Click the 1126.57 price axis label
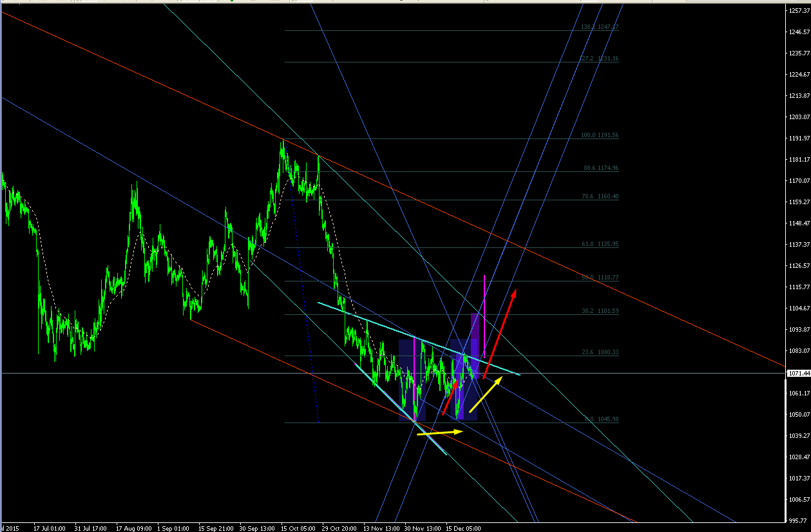811x532 pixels. point(799,266)
